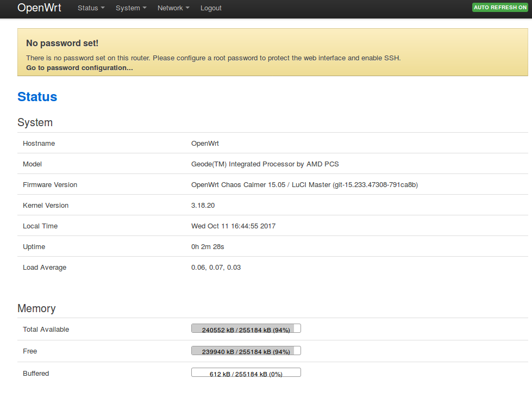Select the load average 0.06, 0.07, 0.03
Image resolution: width=532 pixels, height=397 pixels.
216,268
